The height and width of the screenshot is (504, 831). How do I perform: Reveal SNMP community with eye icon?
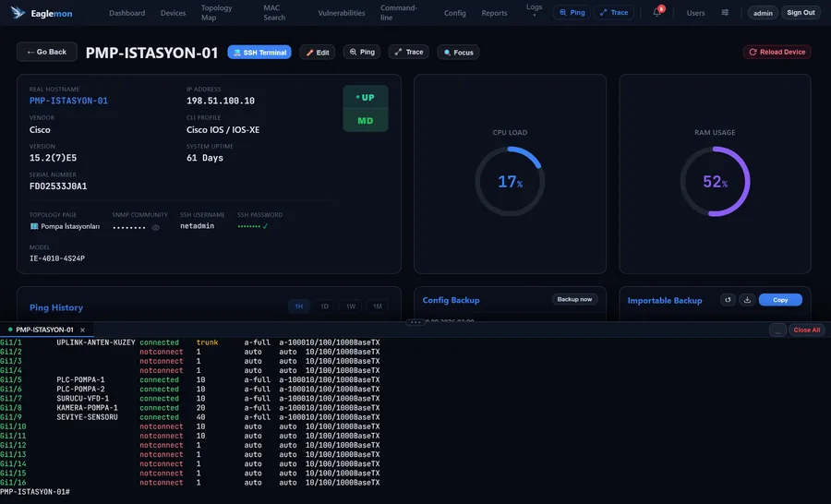pyautogui.click(x=156, y=227)
